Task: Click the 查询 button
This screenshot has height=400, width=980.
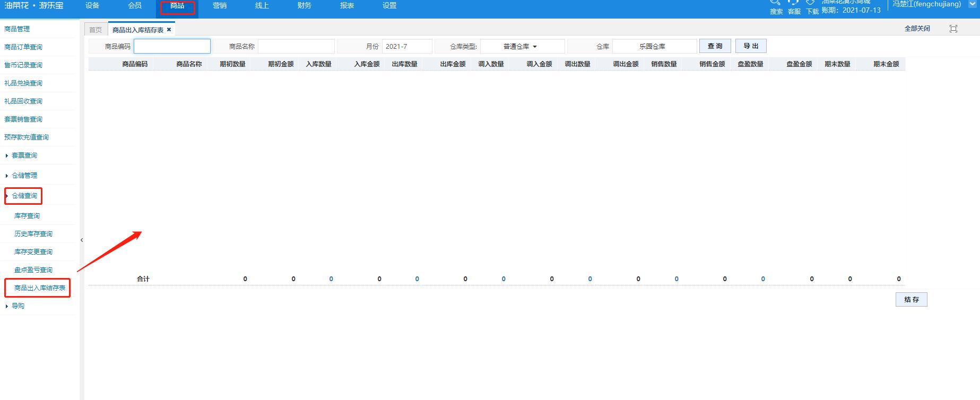Action: (x=715, y=46)
